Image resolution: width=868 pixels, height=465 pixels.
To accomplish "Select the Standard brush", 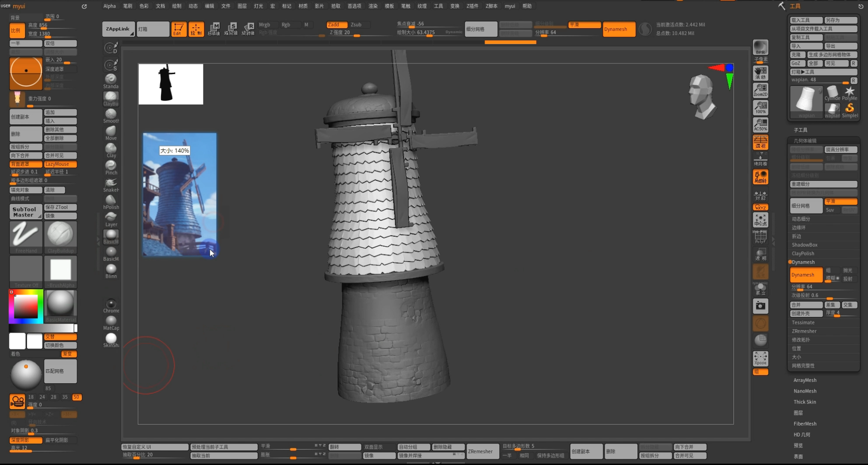I will [111, 81].
